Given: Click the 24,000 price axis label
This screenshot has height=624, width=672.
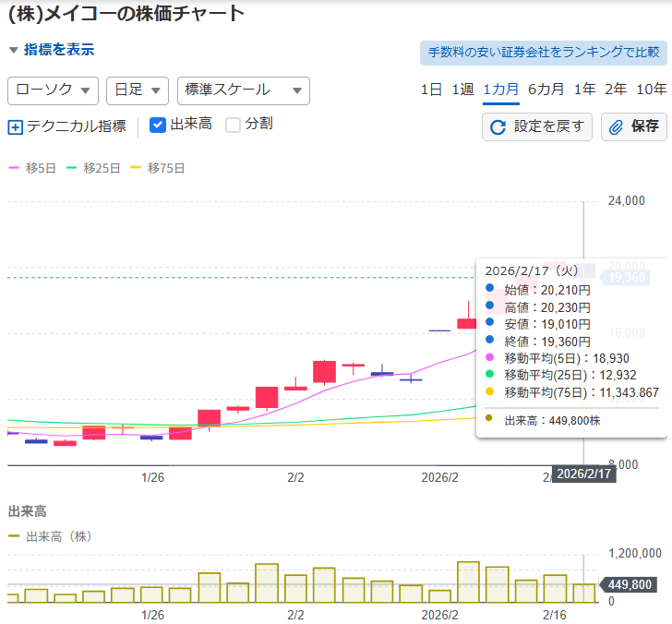Looking at the screenshot, I should pyautogui.click(x=626, y=200).
